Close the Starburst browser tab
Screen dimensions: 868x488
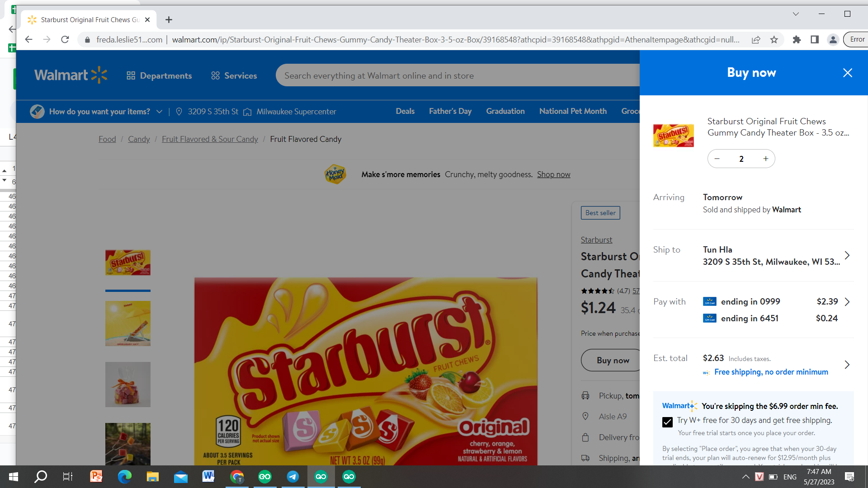[x=147, y=20]
